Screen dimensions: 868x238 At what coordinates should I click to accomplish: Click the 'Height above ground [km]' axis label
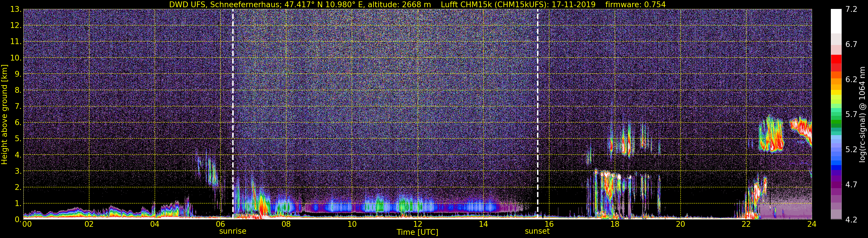click(x=4, y=114)
